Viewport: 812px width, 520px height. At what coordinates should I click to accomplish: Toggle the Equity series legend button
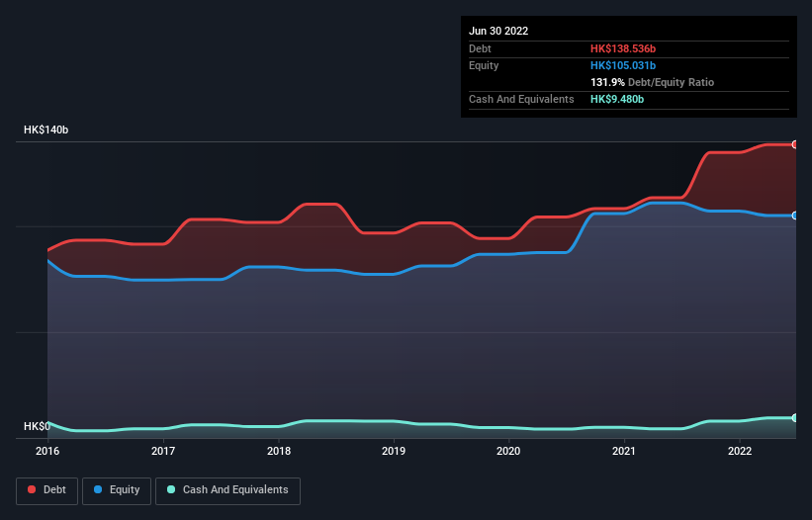point(117,490)
